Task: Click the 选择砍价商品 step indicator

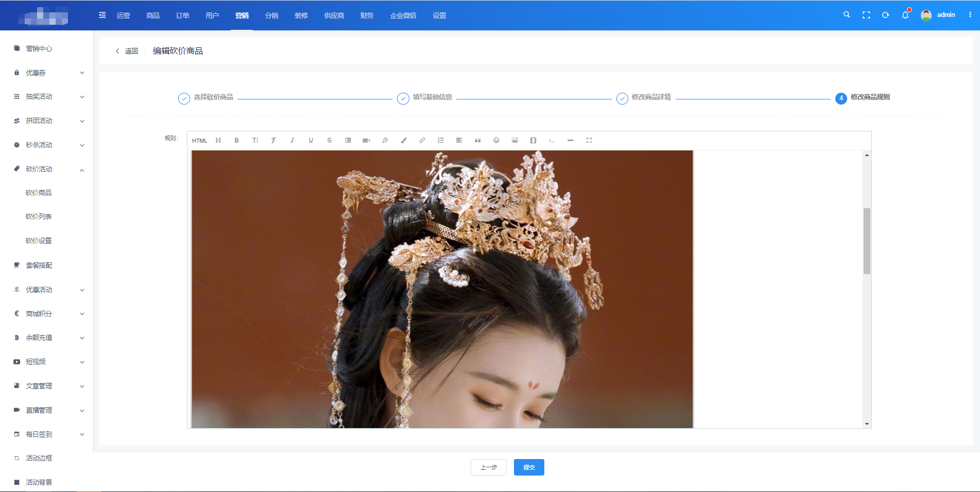Action: click(x=205, y=97)
